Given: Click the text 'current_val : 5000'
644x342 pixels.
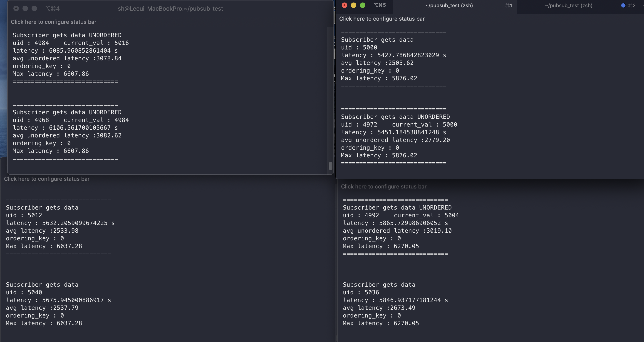Looking at the screenshot, I should (424, 125).
